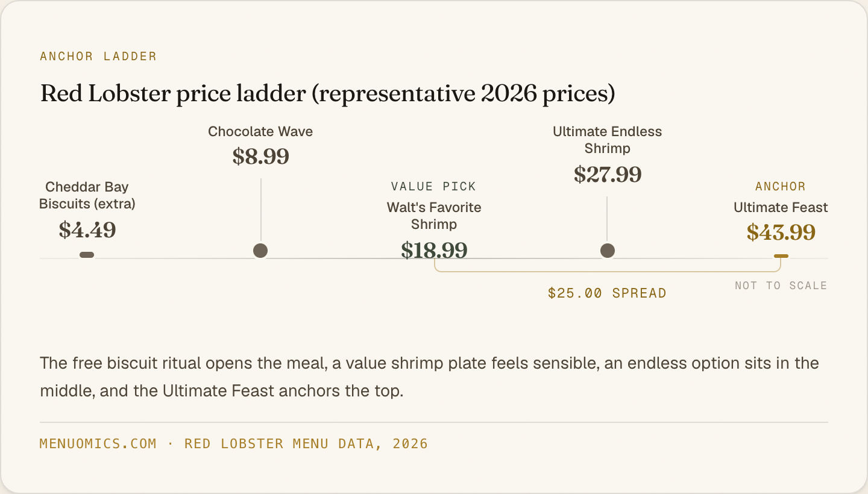Select the gold Ultimate Feast anchor marker
Screen dimensions: 868x494
click(x=781, y=256)
